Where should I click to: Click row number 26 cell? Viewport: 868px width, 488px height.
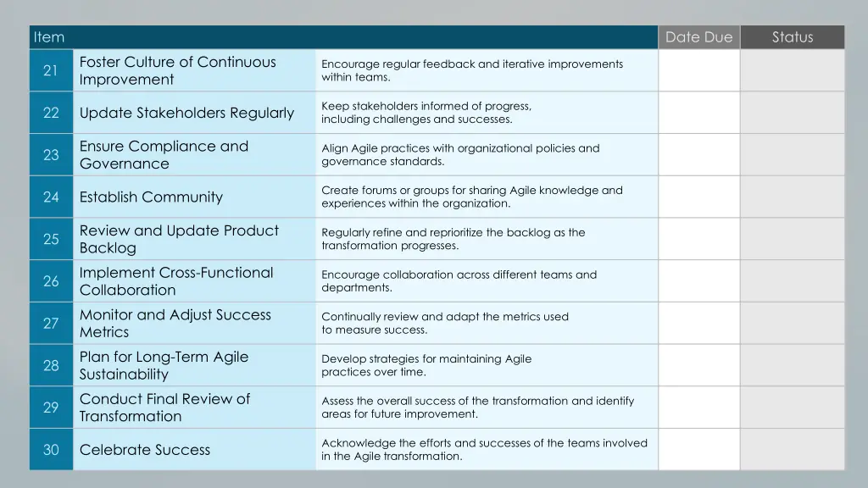[51, 281]
